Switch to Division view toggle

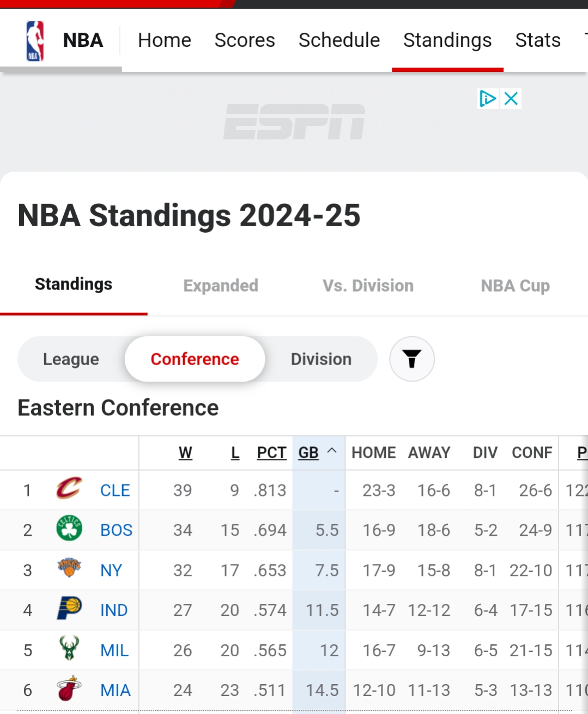click(x=321, y=359)
